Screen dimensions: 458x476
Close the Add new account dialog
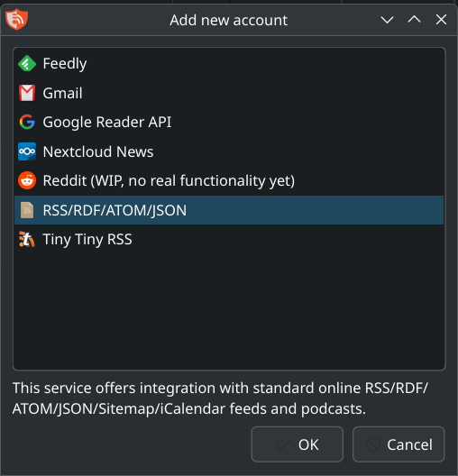441,20
